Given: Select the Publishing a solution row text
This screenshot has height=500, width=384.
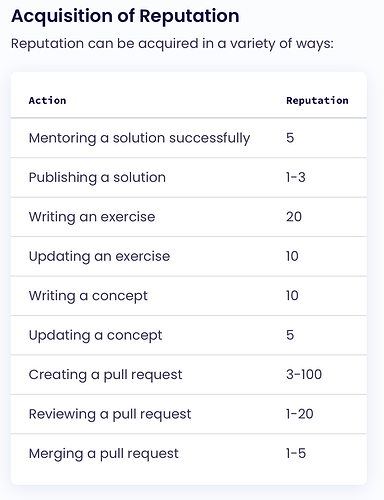Looking at the screenshot, I should click(97, 177).
